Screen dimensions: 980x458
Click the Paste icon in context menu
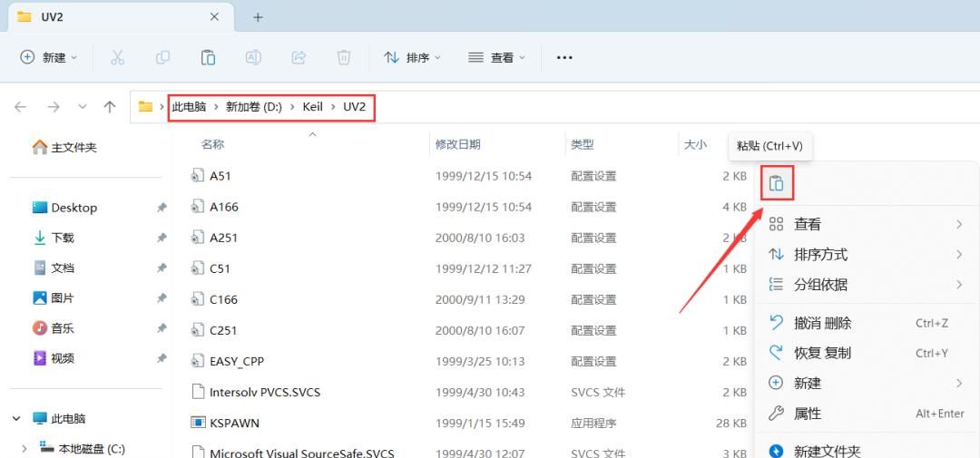point(776,183)
